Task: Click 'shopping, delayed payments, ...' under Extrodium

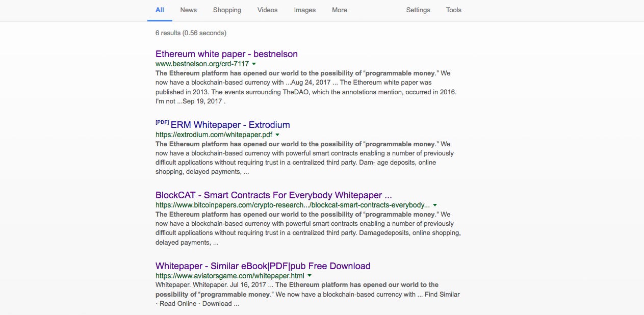Action: tap(202, 172)
